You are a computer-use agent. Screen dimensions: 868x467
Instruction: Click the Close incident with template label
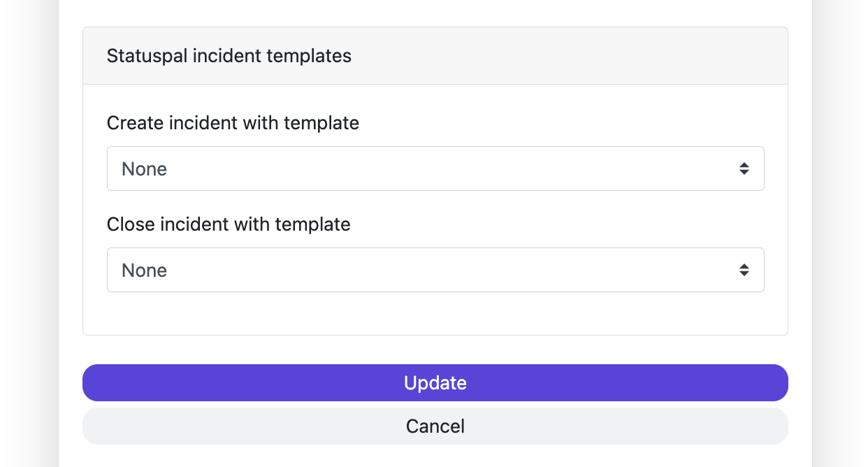point(229,224)
